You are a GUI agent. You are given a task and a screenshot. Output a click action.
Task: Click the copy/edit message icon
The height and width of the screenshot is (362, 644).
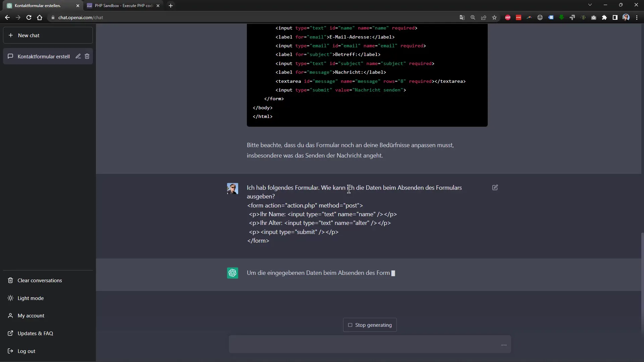pos(495,187)
